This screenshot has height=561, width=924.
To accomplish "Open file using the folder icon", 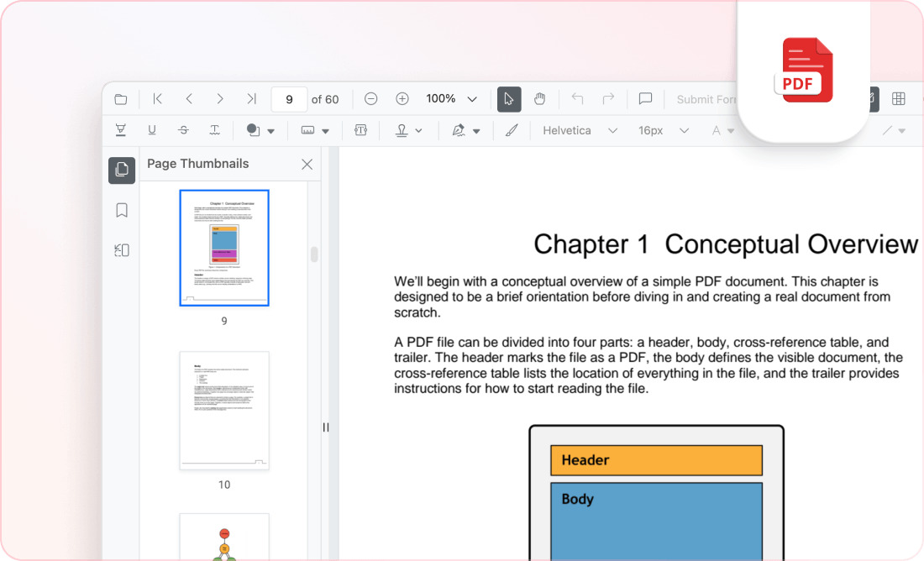I will pos(121,99).
